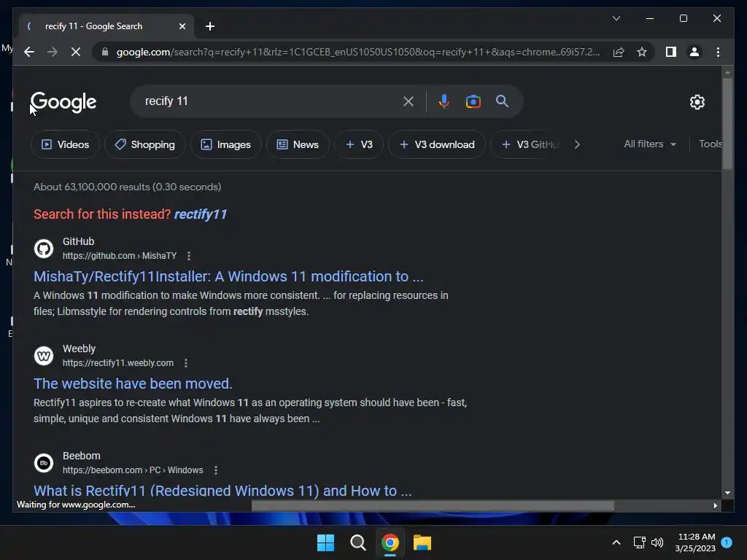Click the Google logo

coord(63,102)
